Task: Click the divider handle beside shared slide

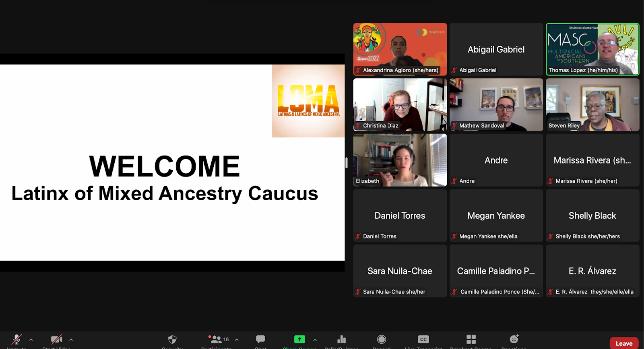Action: tap(346, 162)
